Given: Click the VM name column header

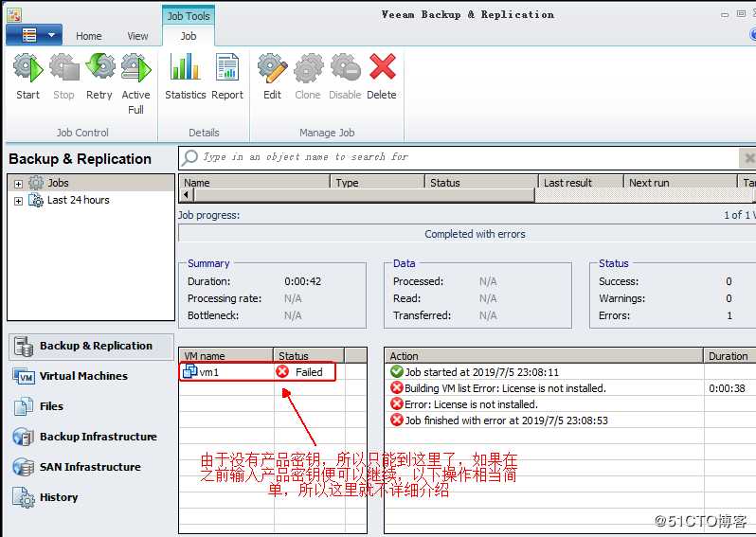Looking at the screenshot, I should pyautogui.click(x=226, y=356).
